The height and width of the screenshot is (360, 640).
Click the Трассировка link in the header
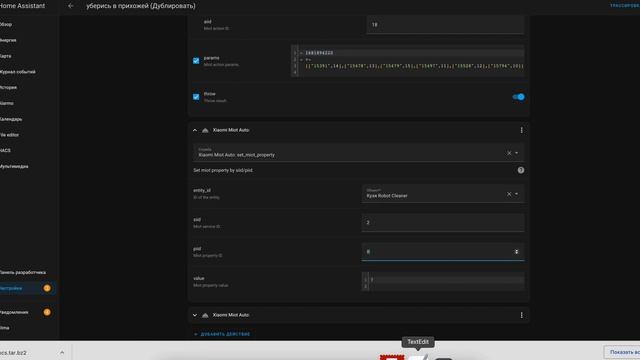pos(625,6)
